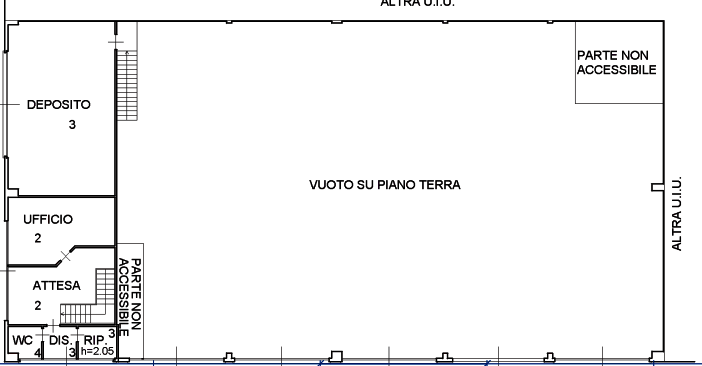This screenshot has width=702, height=366.
Task: Click the DIS. room label
Action: point(60,340)
